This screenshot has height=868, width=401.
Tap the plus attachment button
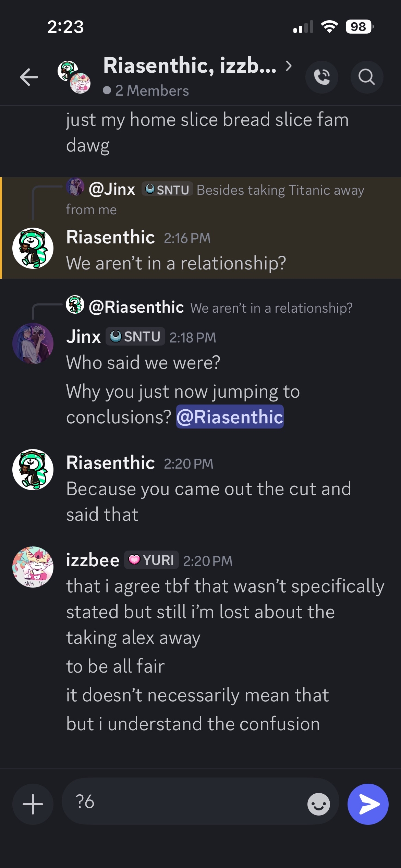click(33, 804)
